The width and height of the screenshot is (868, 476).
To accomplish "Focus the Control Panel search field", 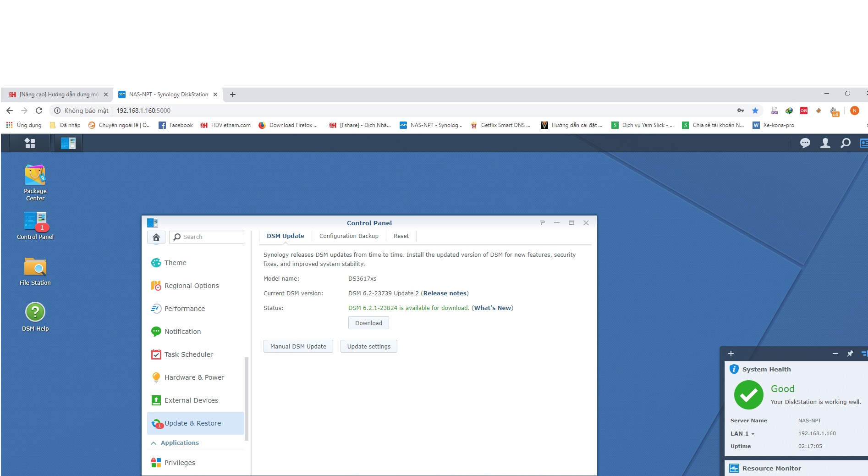I will click(207, 237).
